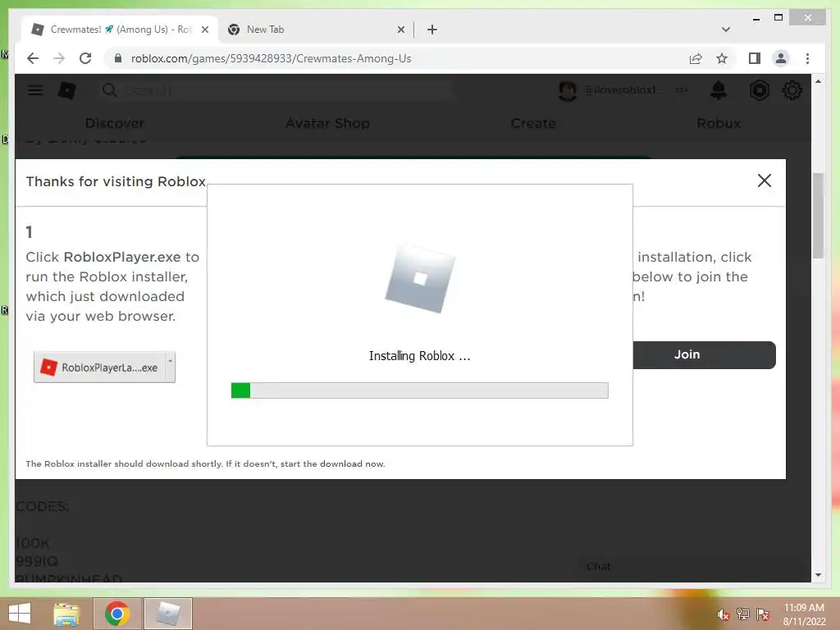Click the Chrome taskbar icon
Viewport: 840px width, 630px height.
[117, 614]
